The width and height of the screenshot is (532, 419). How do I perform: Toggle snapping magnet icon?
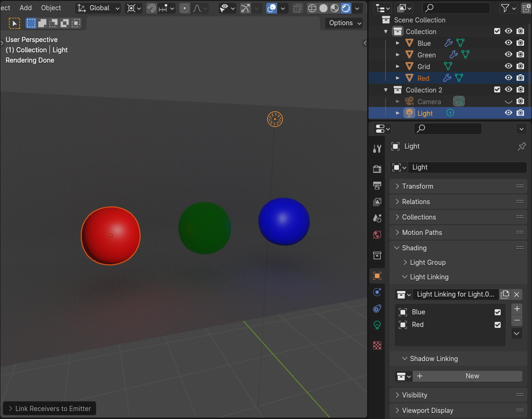tap(151, 8)
